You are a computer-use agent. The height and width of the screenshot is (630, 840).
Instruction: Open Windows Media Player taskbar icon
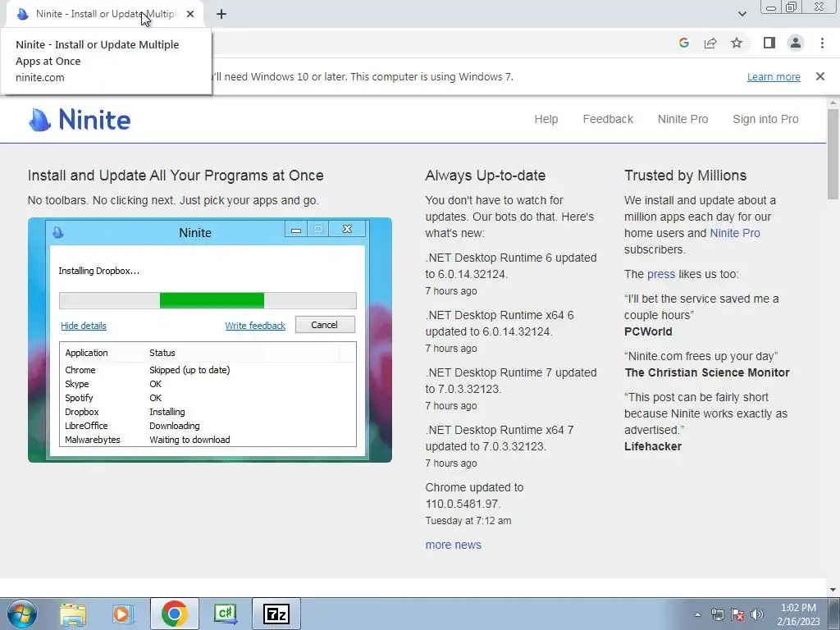[123, 614]
